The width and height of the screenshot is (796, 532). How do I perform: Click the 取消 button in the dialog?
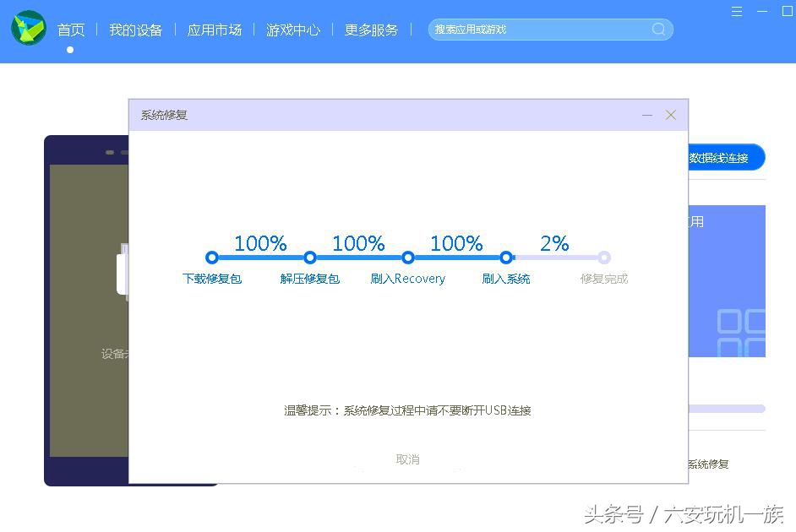[407, 459]
